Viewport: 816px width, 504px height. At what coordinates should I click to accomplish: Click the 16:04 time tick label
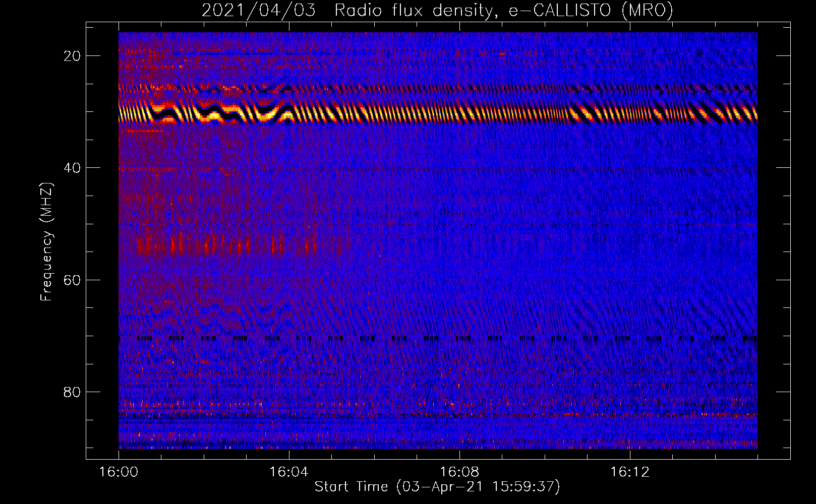[289, 472]
